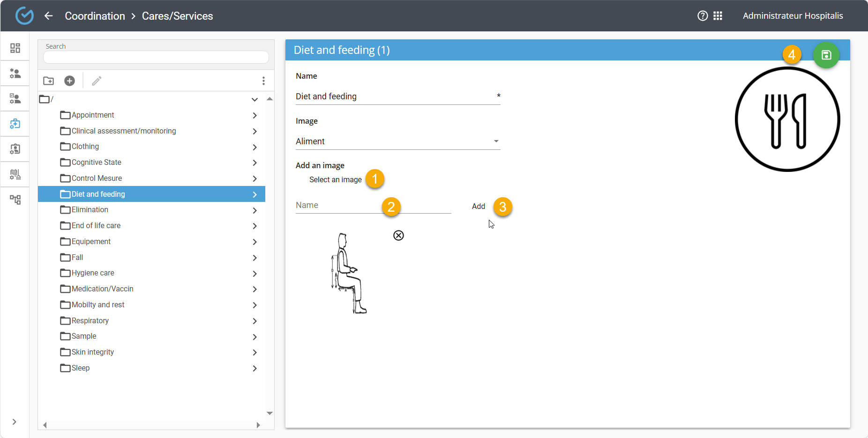This screenshot has height=438, width=868.
Task: Click Coordination in the breadcrumb
Action: [x=95, y=16]
